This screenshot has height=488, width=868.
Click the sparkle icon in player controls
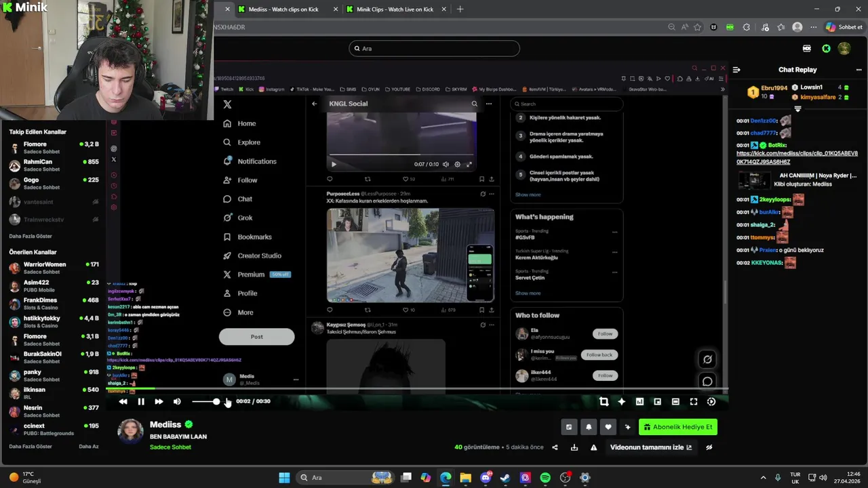click(x=622, y=401)
